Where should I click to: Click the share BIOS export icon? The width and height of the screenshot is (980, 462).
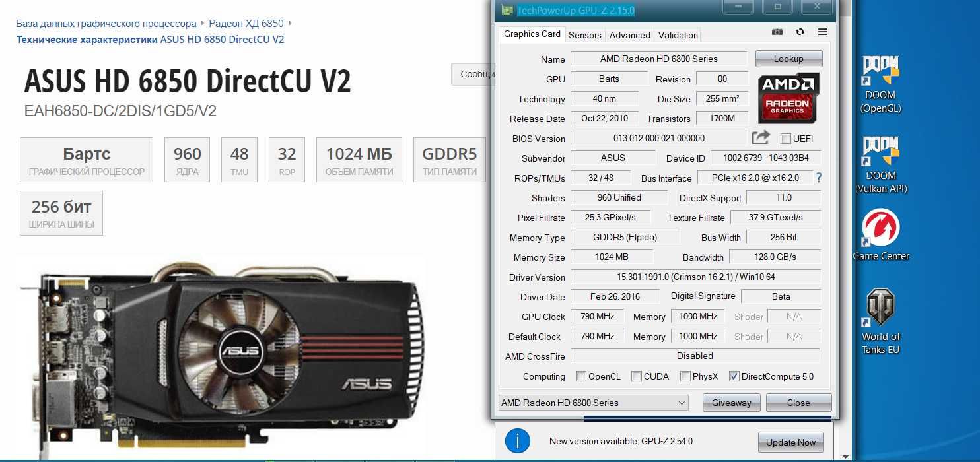pos(761,137)
